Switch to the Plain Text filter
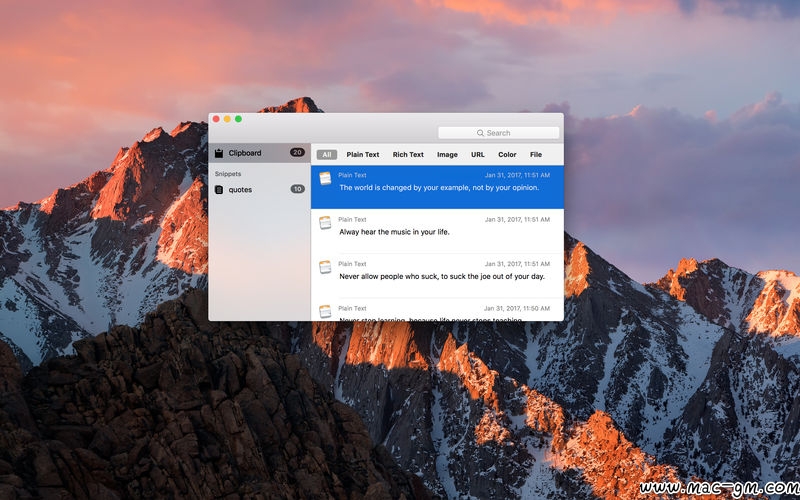Viewport: 800px width, 500px height. [x=363, y=155]
